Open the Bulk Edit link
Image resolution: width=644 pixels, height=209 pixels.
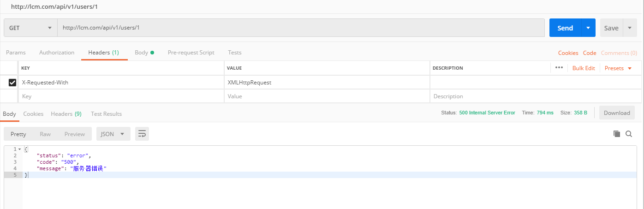click(584, 68)
